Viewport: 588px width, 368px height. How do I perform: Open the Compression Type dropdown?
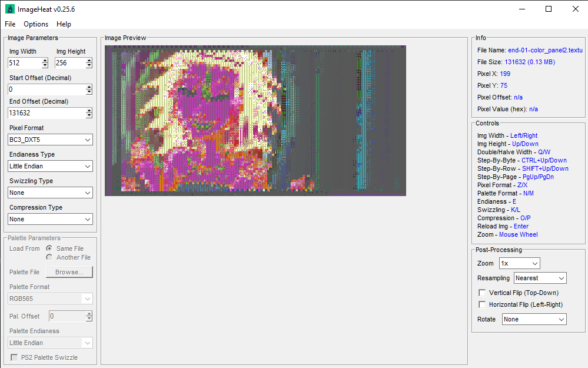click(x=50, y=219)
